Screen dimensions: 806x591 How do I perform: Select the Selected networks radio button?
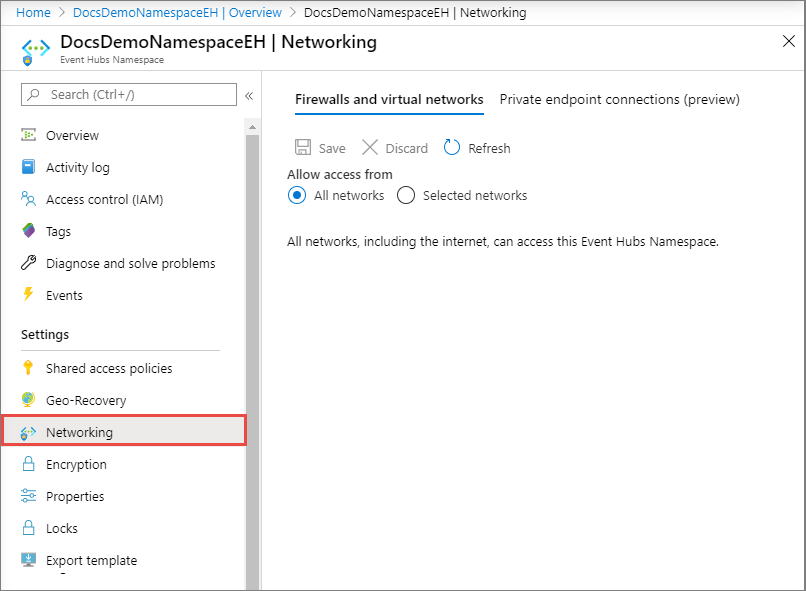[x=406, y=195]
